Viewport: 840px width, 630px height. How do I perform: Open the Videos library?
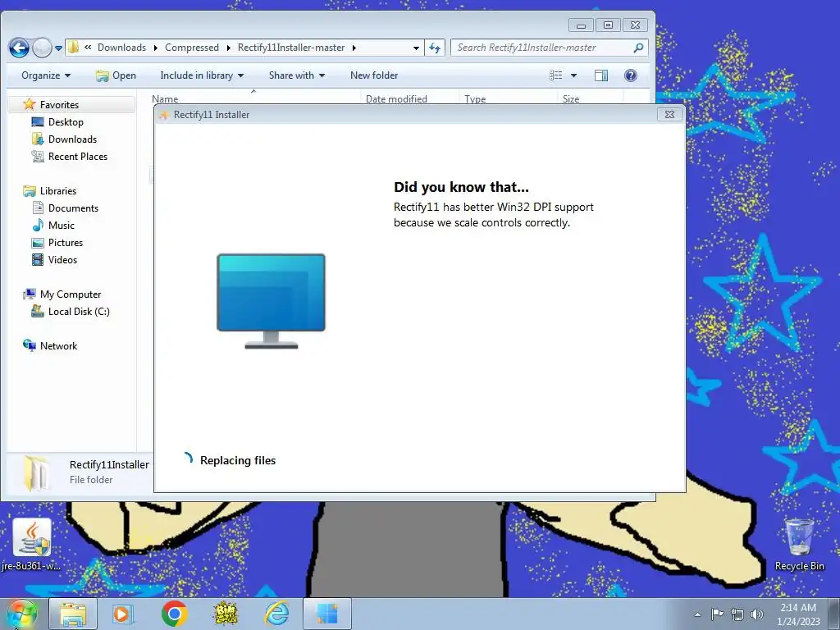click(62, 260)
